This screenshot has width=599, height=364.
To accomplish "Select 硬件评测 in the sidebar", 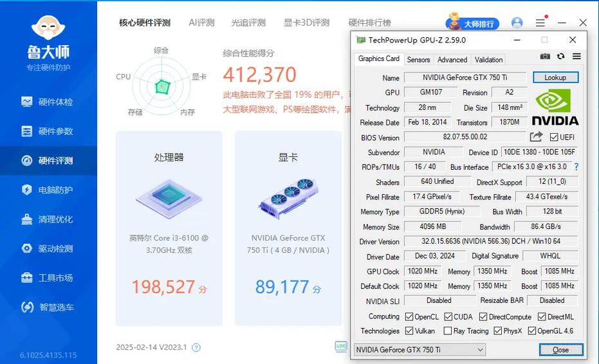I will click(x=48, y=161).
